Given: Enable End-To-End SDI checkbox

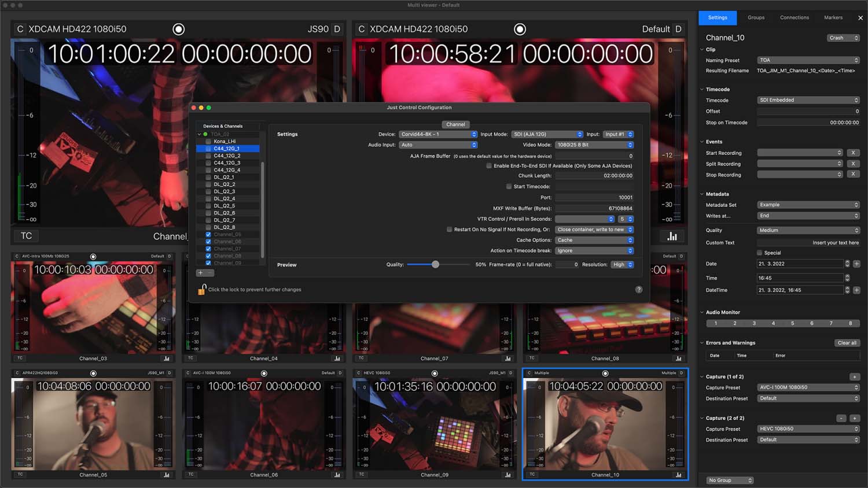Looking at the screenshot, I should coord(489,166).
